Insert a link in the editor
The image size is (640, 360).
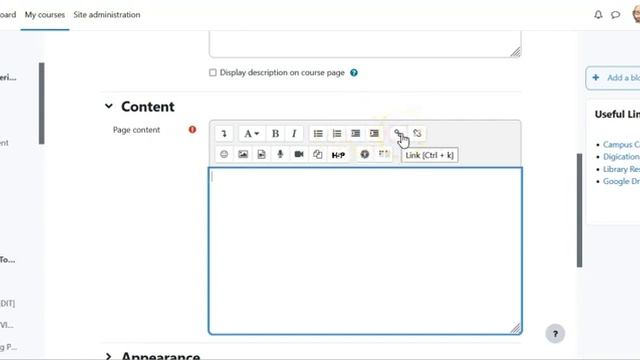[398, 133]
